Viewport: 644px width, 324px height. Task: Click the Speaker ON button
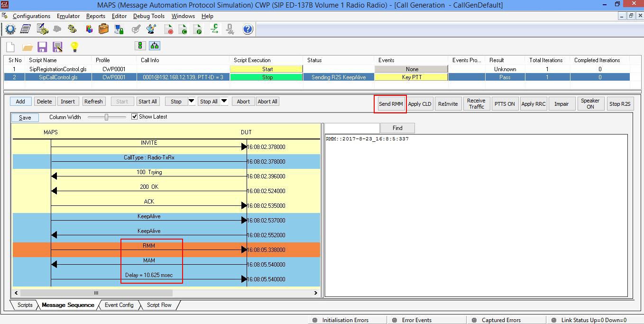click(590, 104)
